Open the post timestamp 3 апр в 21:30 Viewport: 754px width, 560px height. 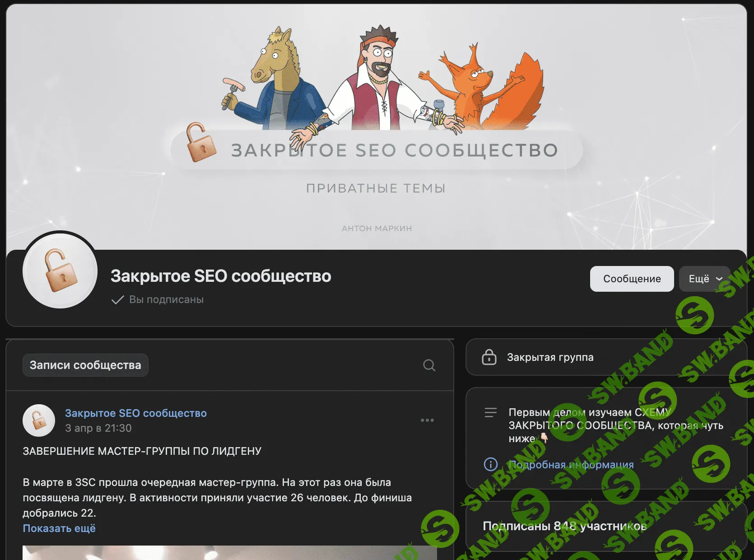[98, 428]
